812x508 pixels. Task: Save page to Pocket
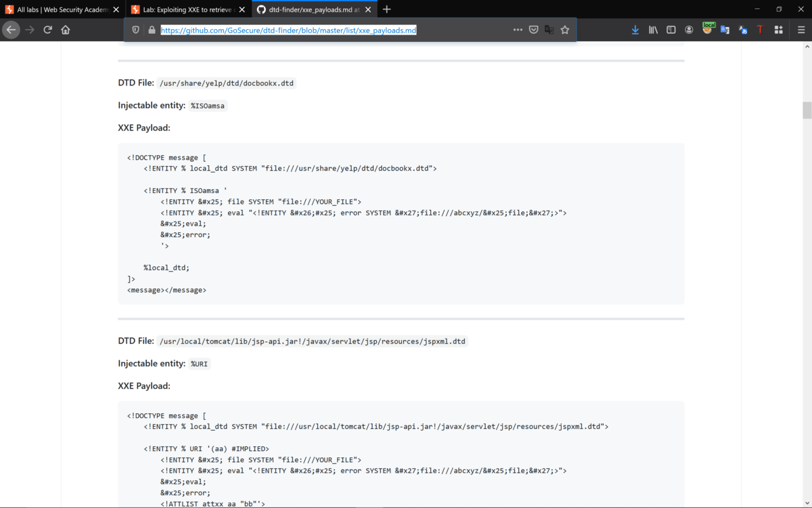click(x=533, y=30)
